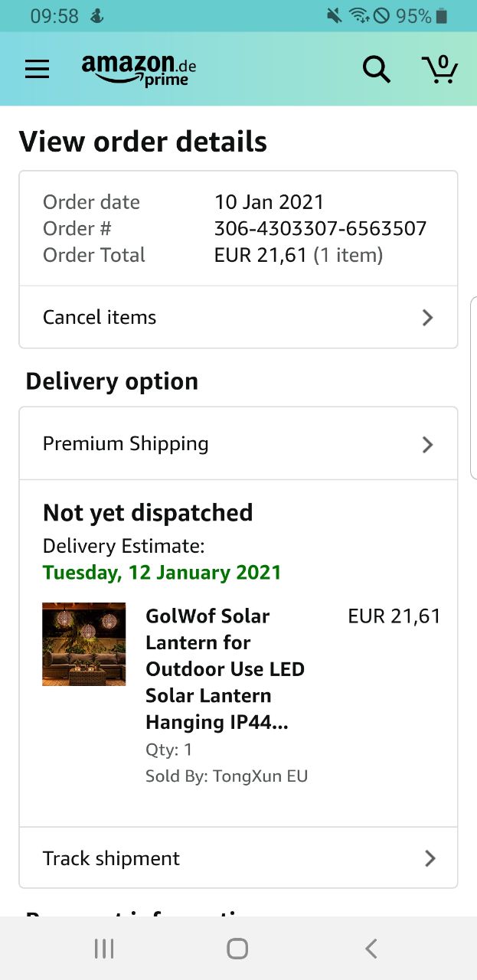Tap the Wi-Fi status icon
Viewport: 477px width, 980px height.
(x=357, y=15)
